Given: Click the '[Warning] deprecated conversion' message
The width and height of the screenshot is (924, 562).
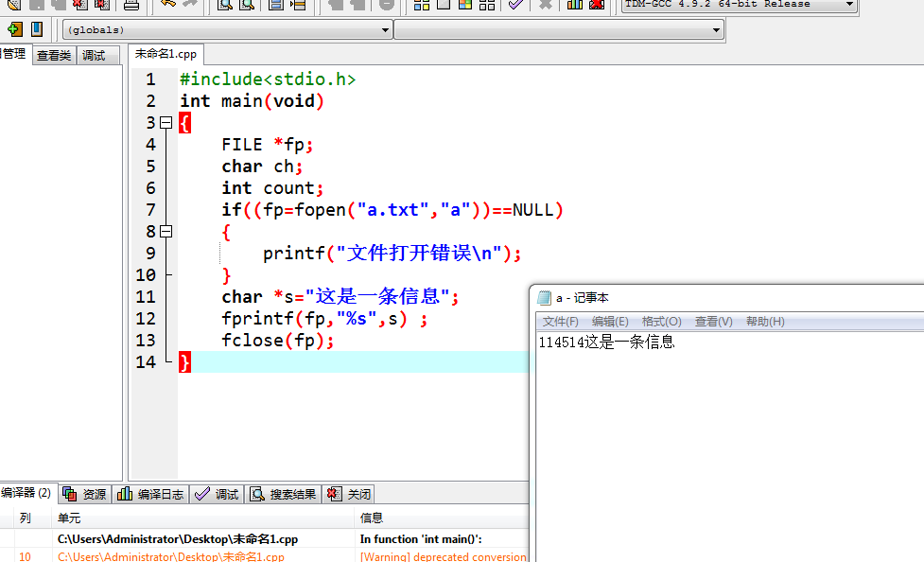Looking at the screenshot, I should tap(444, 556).
